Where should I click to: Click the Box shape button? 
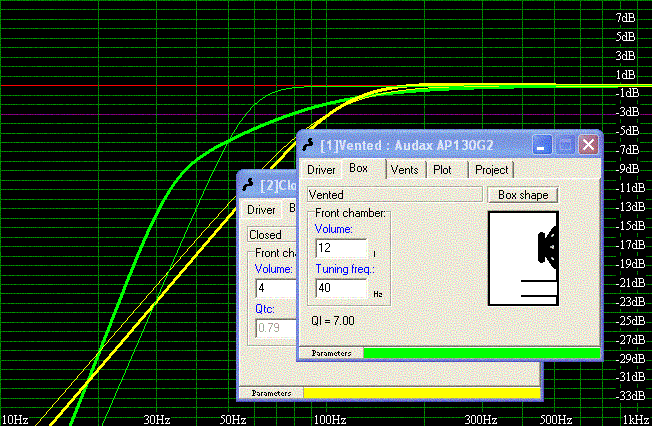(523, 195)
